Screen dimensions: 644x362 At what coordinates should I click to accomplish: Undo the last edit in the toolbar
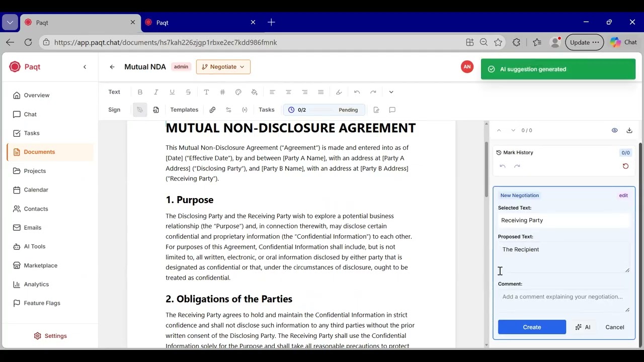click(357, 92)
